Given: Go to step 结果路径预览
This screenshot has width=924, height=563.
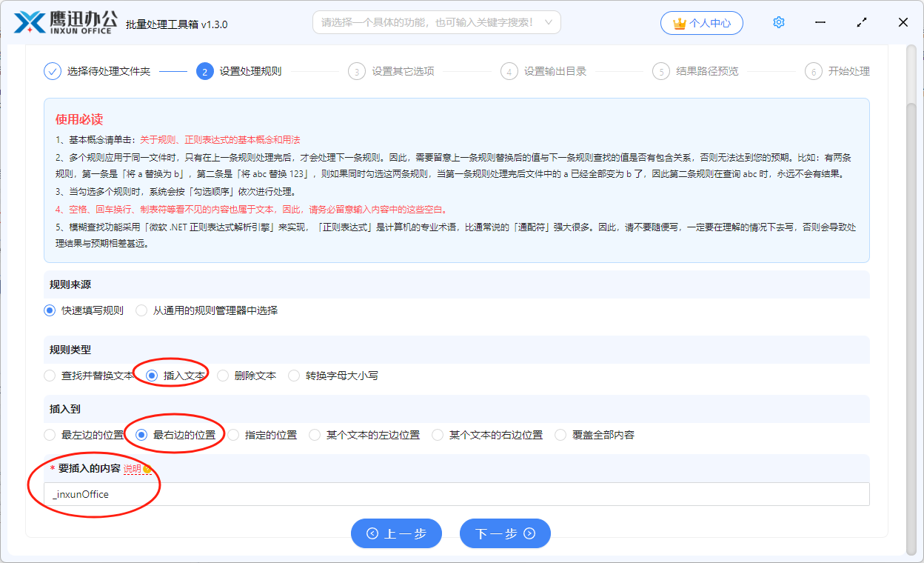Looking at the screenshot, I should click(707, 71).
